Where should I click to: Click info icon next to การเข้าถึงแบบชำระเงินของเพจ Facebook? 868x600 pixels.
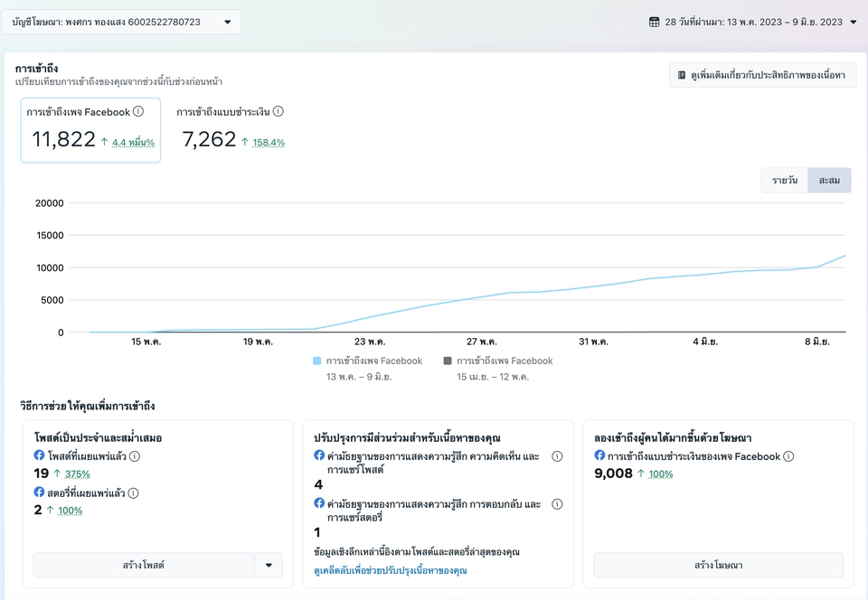pos(788,456)
